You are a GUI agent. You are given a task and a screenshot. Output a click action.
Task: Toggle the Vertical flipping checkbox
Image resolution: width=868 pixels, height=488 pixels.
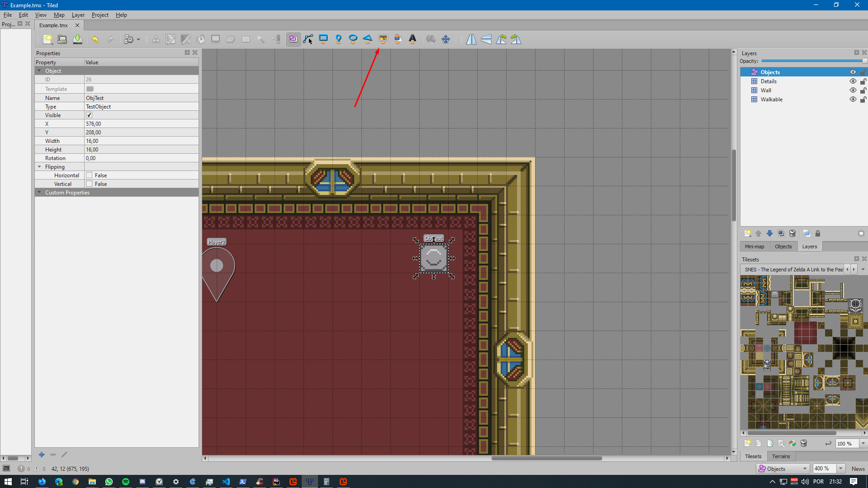coord(89,184)
